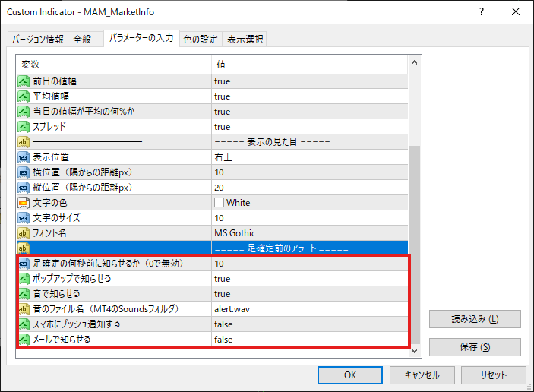Toggle false value of スマホにプッシュ通知する

pyautogui.click(x=309, y=324)
